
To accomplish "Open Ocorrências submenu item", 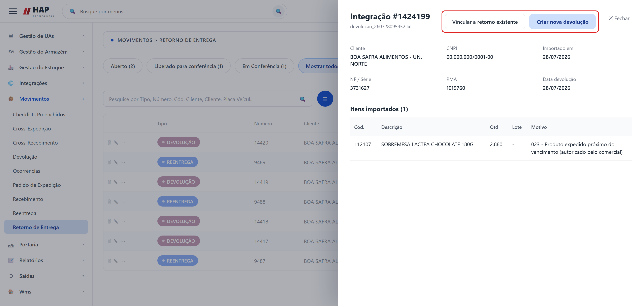I will tap(27, 171).
